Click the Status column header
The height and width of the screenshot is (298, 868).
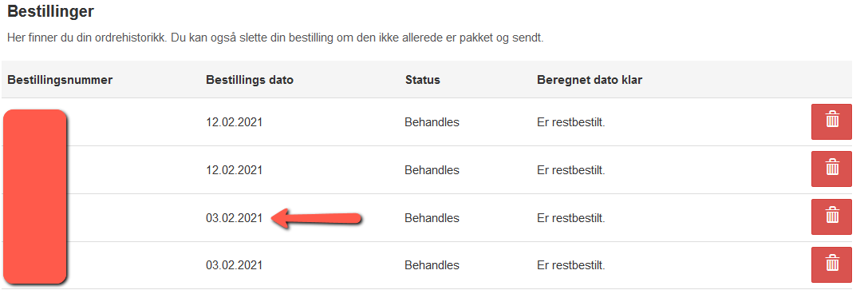pos(422,80)
